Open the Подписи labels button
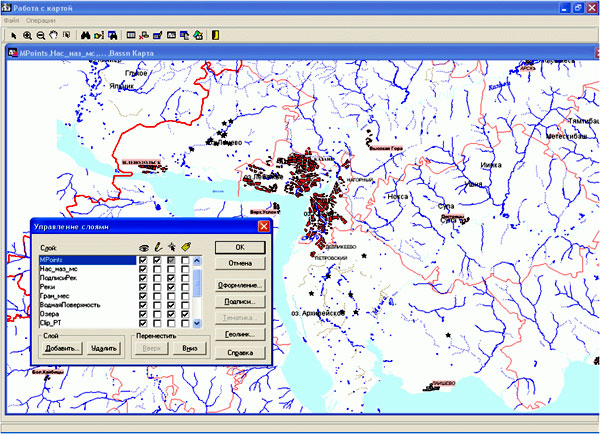600x434 pixels. 240,302
